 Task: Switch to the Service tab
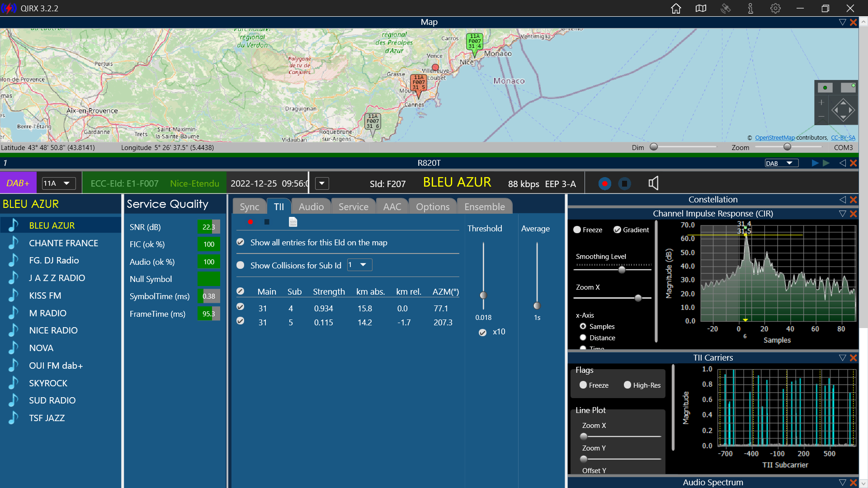click(353, 206)
